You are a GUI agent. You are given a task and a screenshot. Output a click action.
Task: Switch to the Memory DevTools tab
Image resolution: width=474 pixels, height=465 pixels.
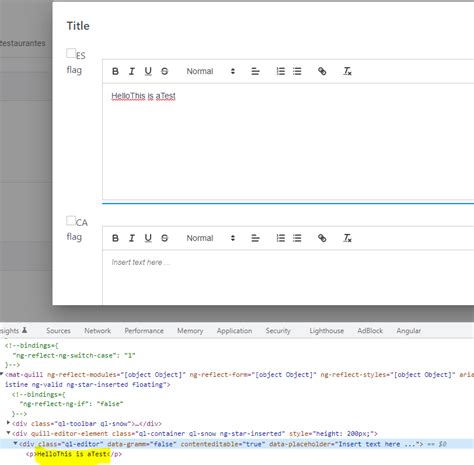[x=190, y=331]
